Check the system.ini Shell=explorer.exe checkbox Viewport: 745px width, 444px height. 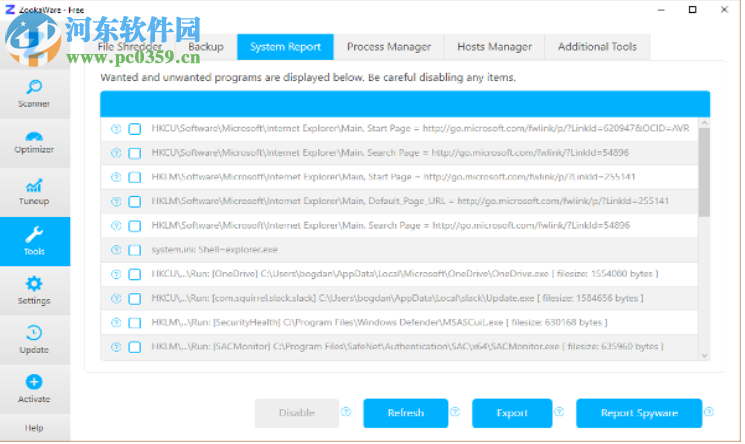coord(135,250)
